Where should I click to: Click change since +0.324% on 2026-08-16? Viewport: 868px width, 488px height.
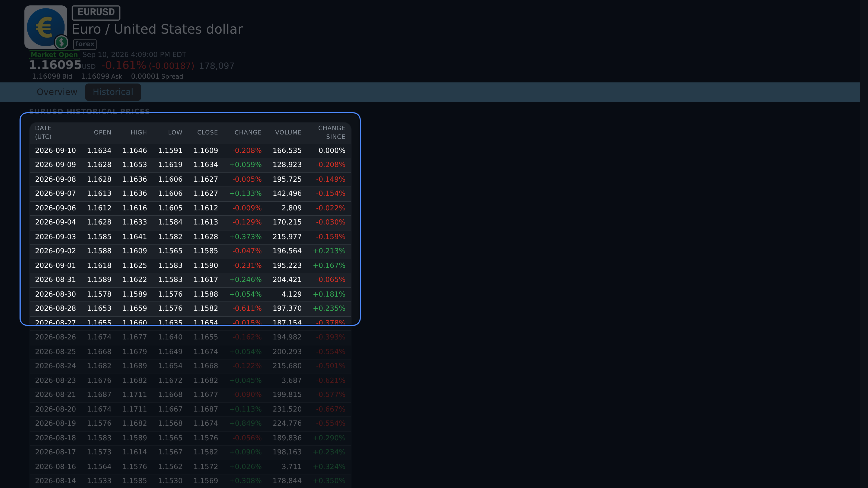pos(329,466)
